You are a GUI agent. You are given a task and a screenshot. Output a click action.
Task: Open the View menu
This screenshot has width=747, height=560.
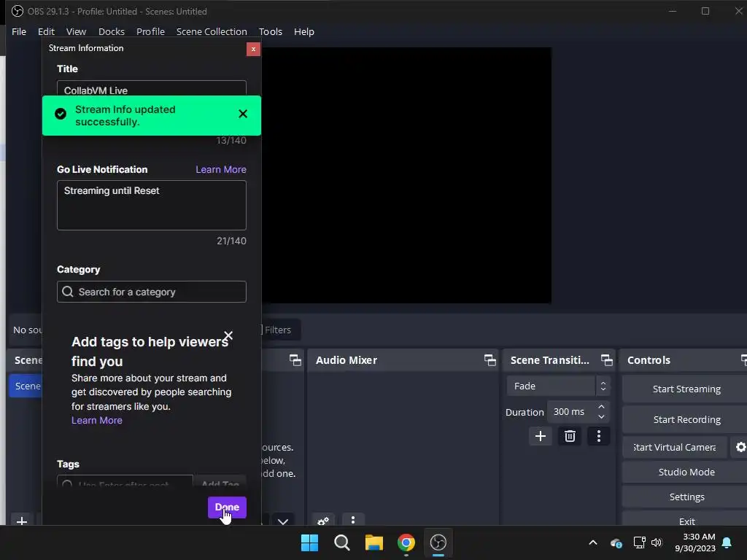[x=76, y=31]
